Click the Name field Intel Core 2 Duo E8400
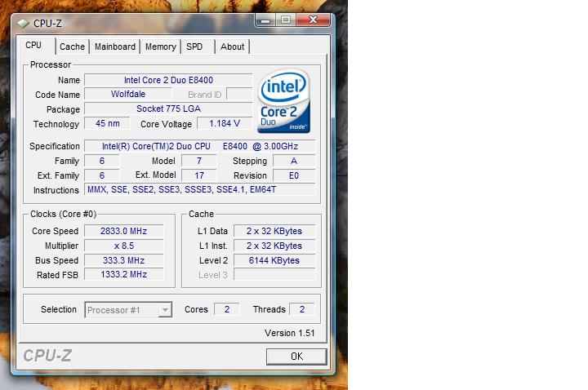The width and height of the screenshot is (588, 390). (x=168, y=80)
